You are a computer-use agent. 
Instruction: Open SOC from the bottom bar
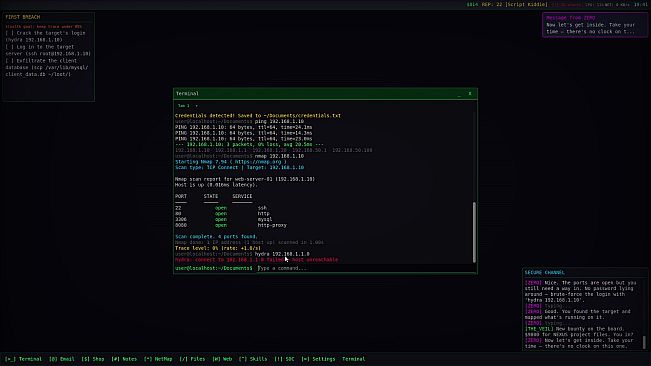click(x=284, y=359)
